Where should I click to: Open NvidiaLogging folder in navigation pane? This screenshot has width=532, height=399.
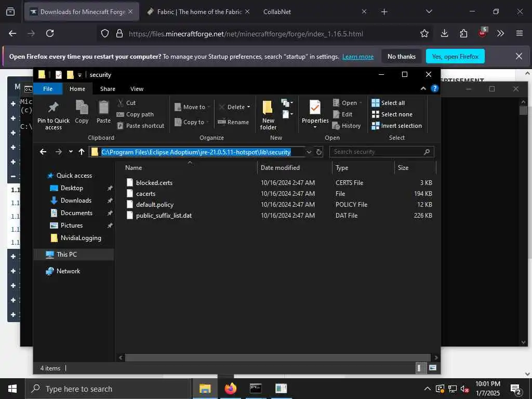[x=81, y=238]
